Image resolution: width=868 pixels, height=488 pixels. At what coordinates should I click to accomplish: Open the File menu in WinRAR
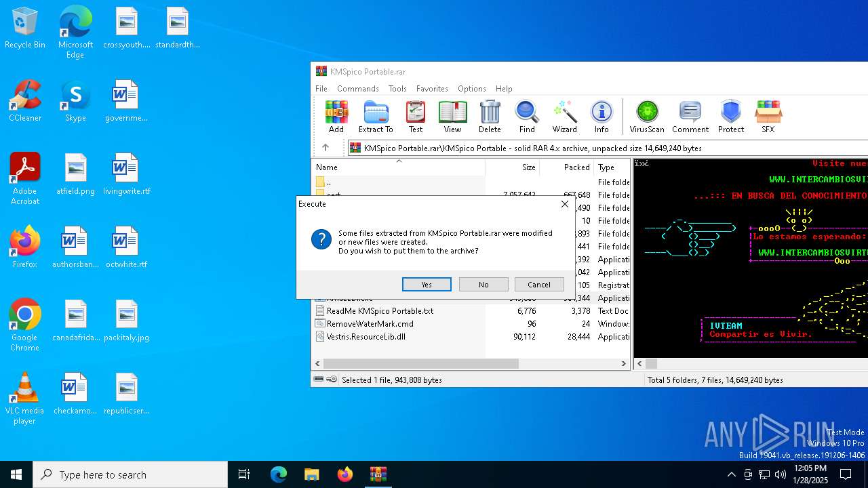[x=321, y=89]
